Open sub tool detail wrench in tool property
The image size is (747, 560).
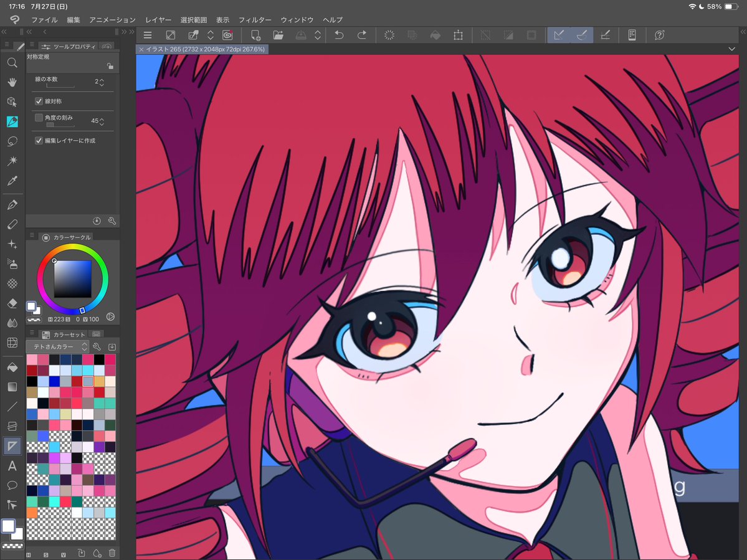click(x=112, y=221)
